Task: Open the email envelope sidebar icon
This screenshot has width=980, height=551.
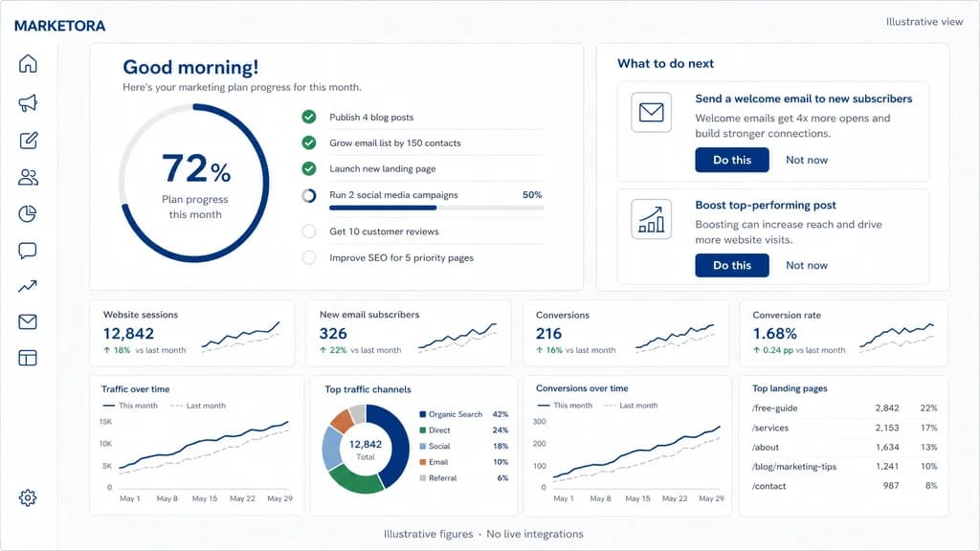Action: coord(28,321)
